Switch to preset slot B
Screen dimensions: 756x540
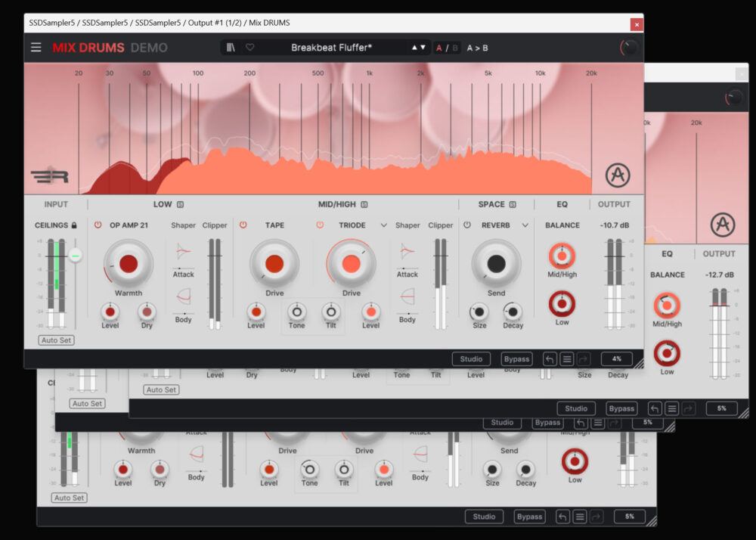(x=454, y=48)
